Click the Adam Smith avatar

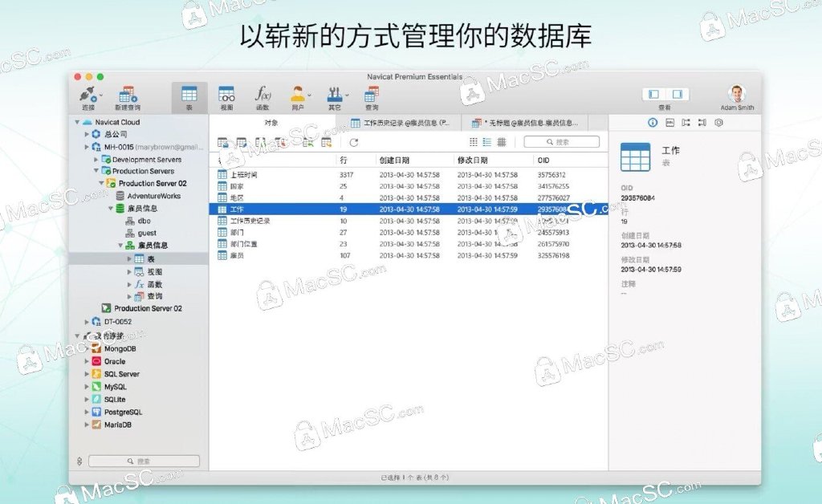[x=737, y=95]
